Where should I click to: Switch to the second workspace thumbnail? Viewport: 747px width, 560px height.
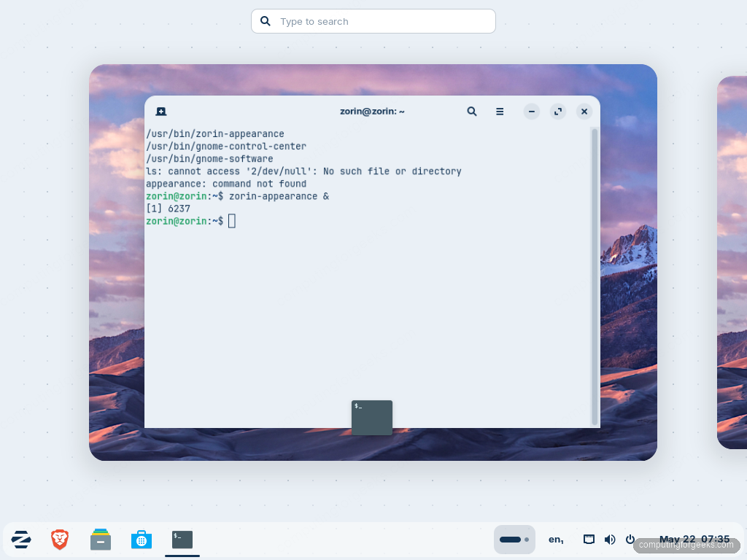[732, 262]
